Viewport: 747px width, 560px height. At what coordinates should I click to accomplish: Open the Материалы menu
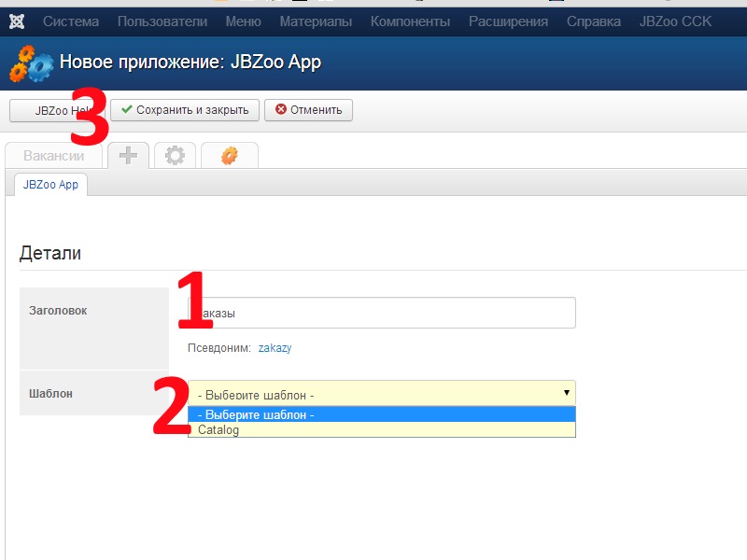pos(316,21)
